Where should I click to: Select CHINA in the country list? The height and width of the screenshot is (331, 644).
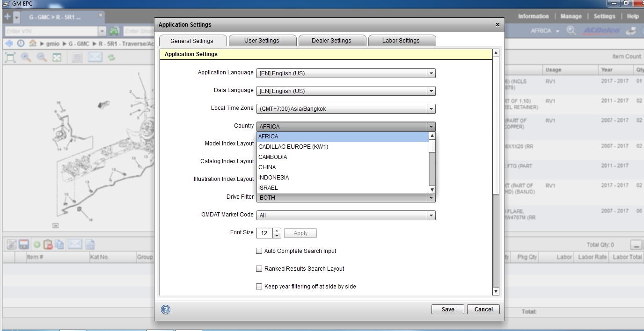pyautogui.click(x=343, y=167)
